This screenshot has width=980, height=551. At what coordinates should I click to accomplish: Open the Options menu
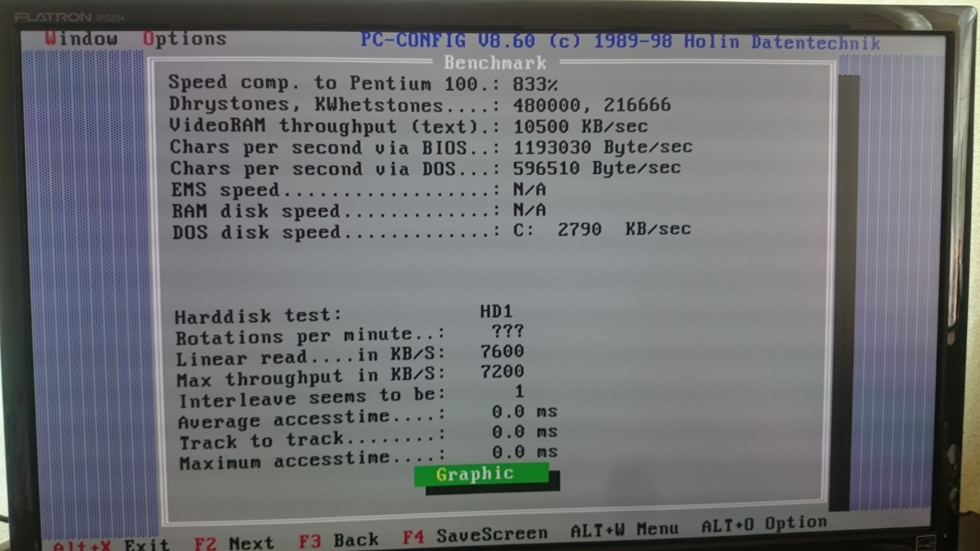185,40
